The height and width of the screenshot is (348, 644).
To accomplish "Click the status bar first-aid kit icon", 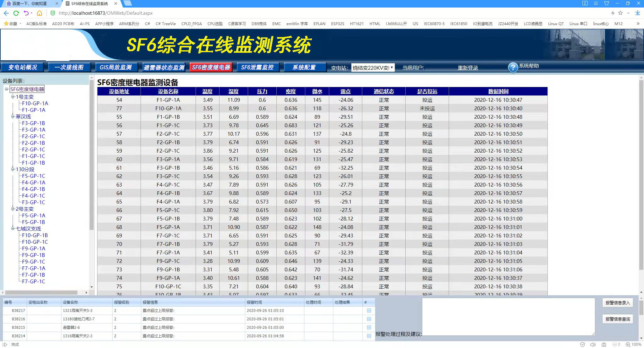I will 604,345.
